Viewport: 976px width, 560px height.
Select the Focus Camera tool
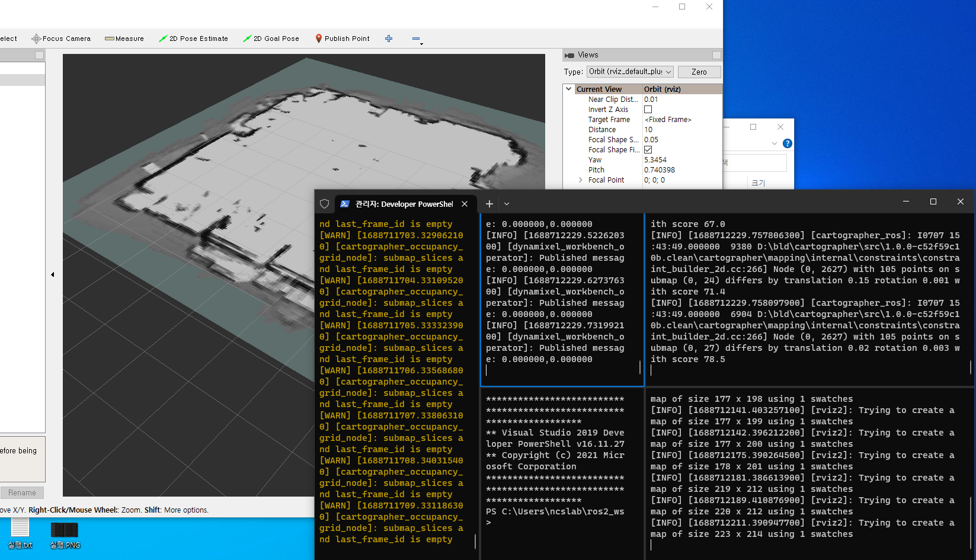[61, 39]
